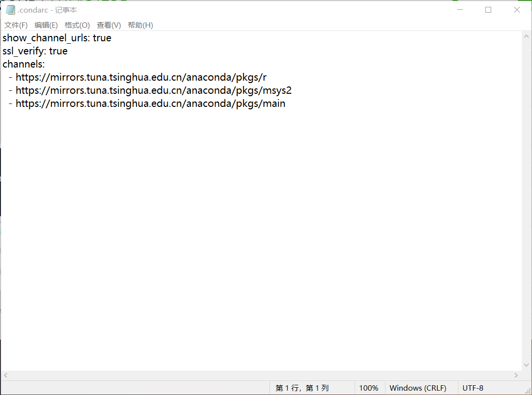Click the Windows (CRLF) status entry
The height and width of the screenshot is (395, 532).
click(418, 388)
